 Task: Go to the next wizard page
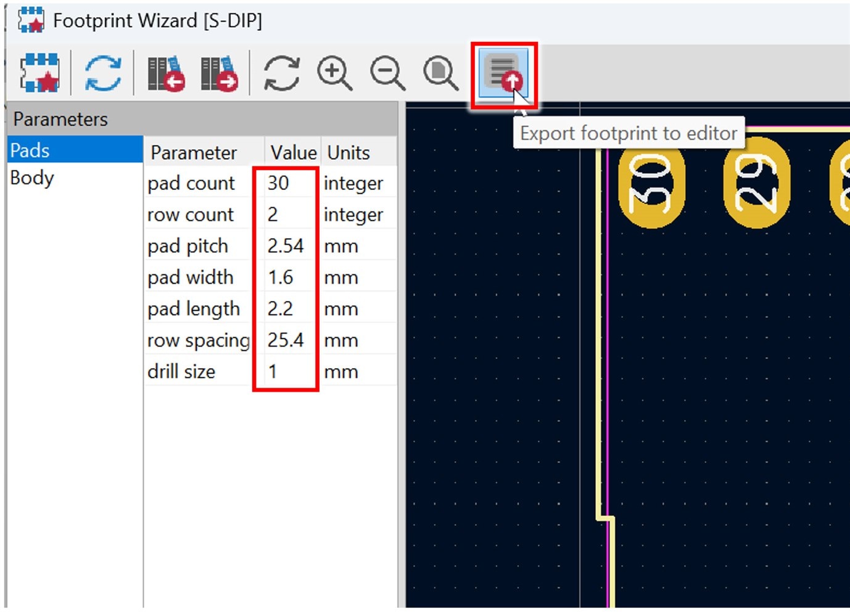click(219, 73)
